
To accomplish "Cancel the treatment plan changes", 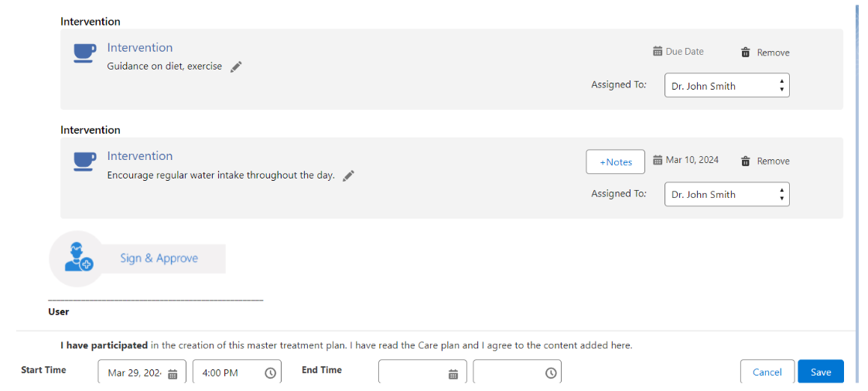I will click(x=767, y=372).
